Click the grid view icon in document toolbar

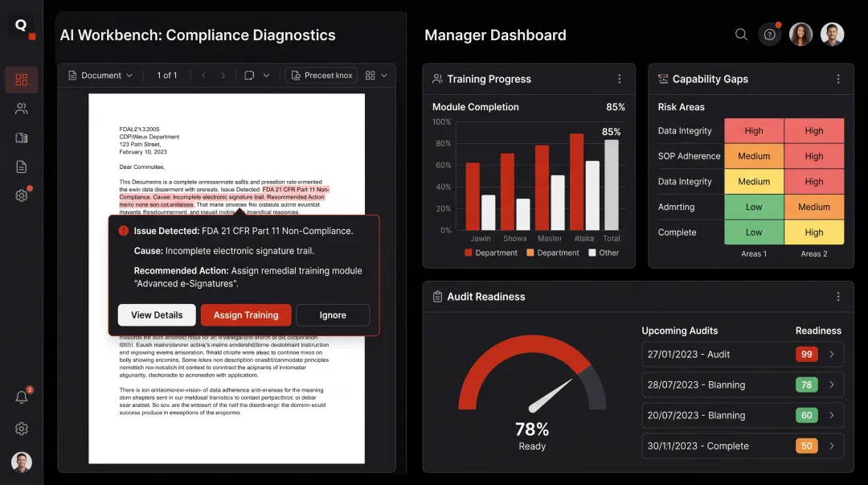pos(371,76)
